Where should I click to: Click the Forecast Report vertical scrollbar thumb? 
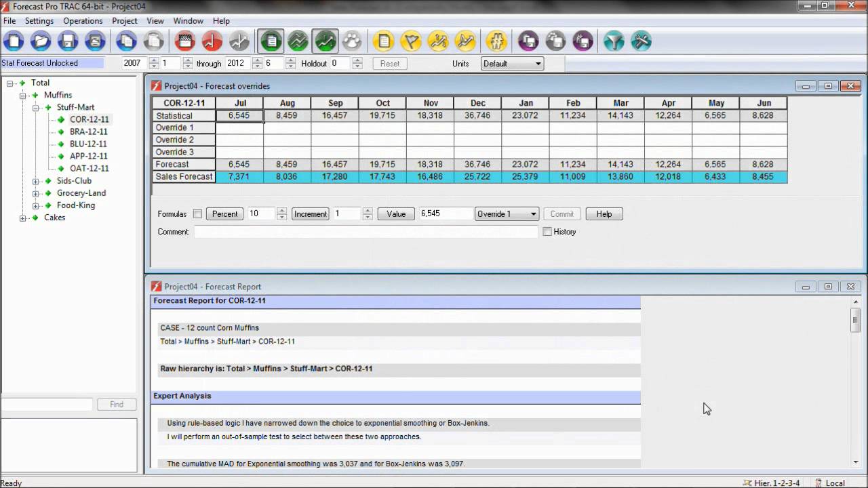click(855, 320)
